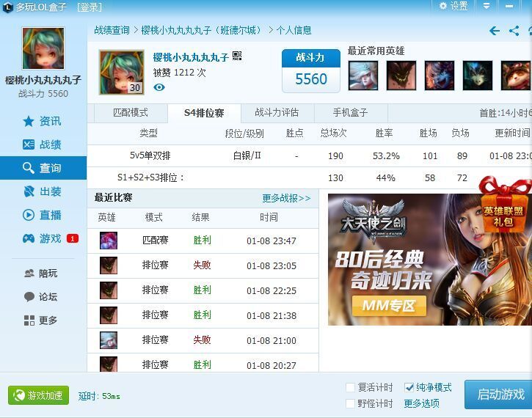Select the hero icon of the 01-08 23:05 match
This screenshot has width=532, height=418.
click(x=109, y=265)
